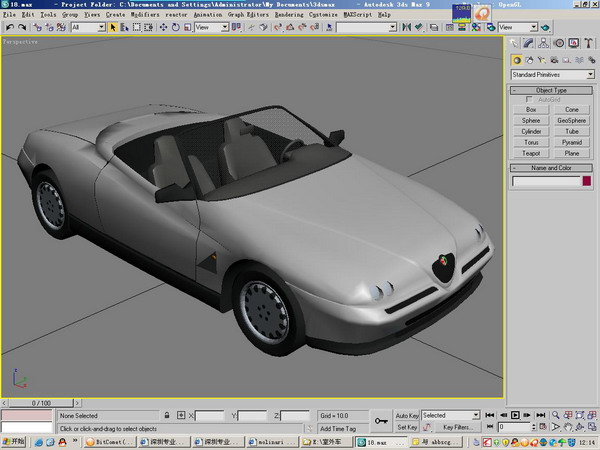Switch to the Motion panel tab
The image size is (600, 450).
coord(559,44)
